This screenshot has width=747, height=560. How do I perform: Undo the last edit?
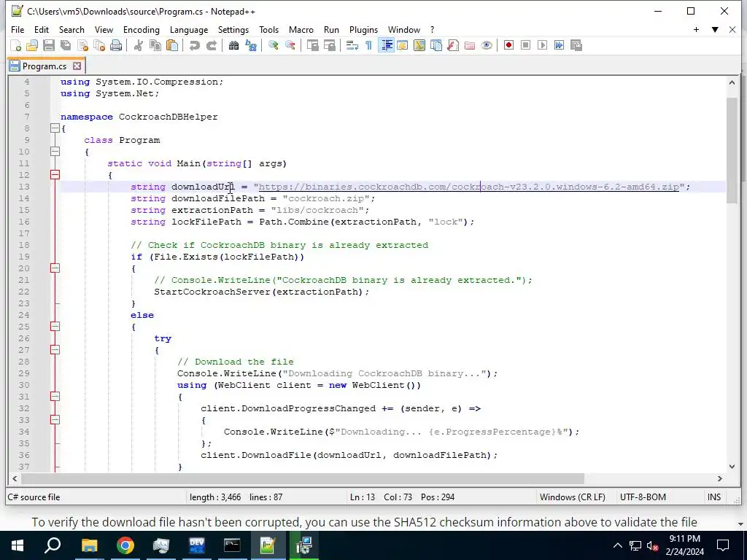[194, 45]
